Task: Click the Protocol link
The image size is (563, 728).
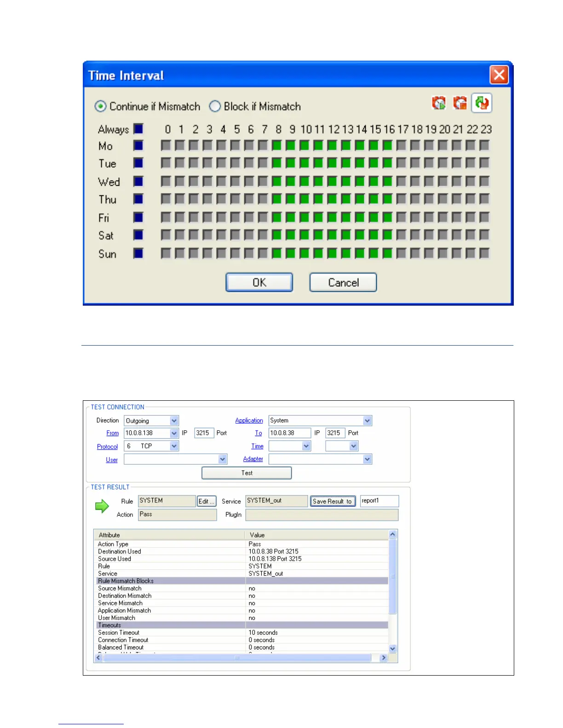Action: pyautogui.click(x=108, y=446)
